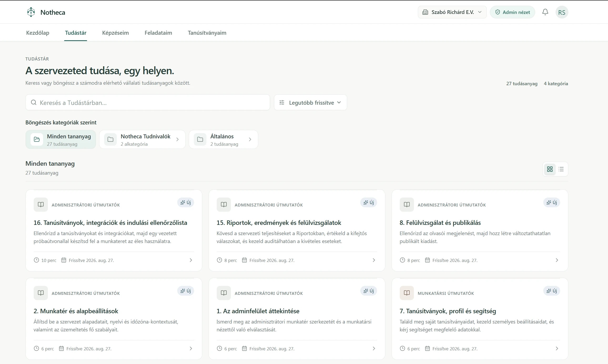Toggle Admin nézet mode
Viewport: 608px width, 364px height.
coord(513,12)
